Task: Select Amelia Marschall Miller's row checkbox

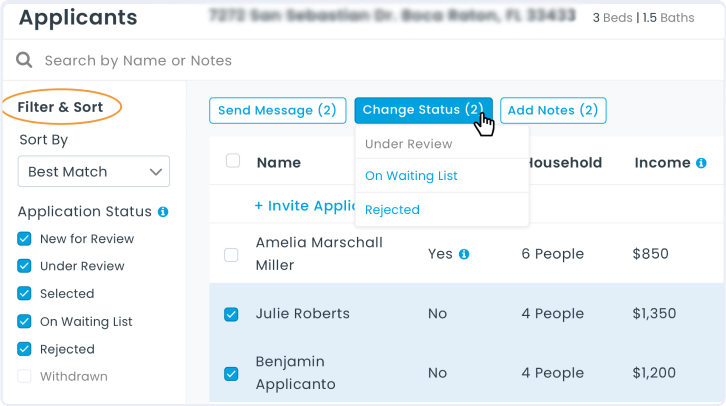Action: (x=232, y=255)
